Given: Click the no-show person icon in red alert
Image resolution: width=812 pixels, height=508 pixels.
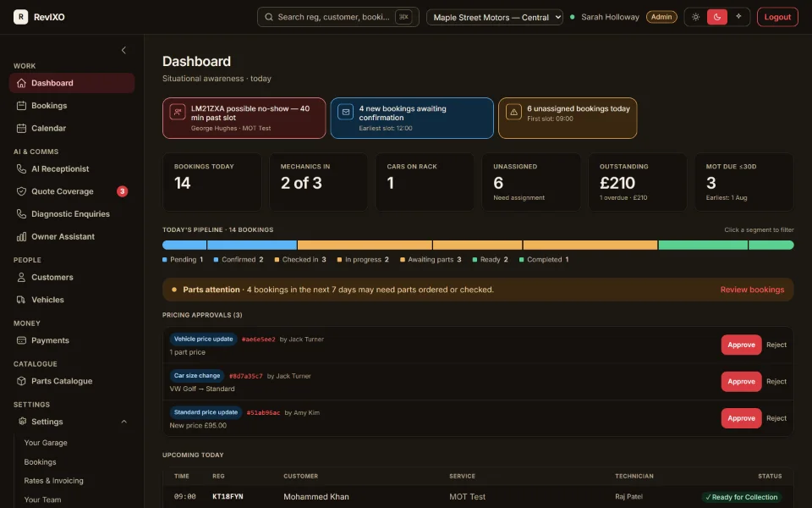Looking at the screenshot, I should (178, 112).
